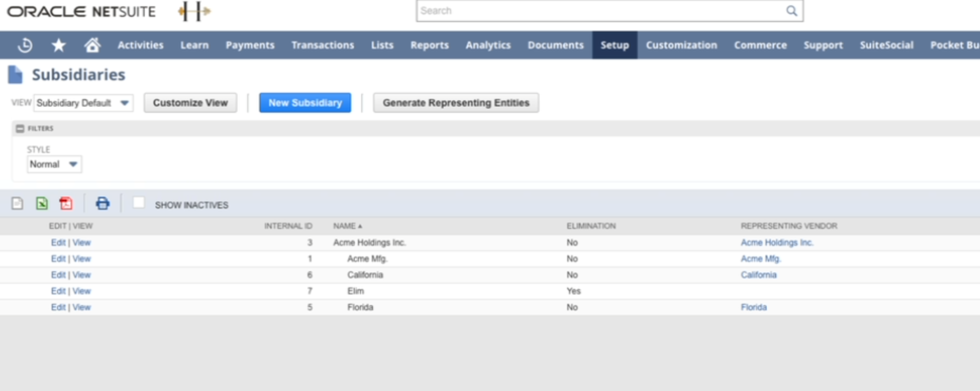Click the Elim name cell
The width and height of the screenshot is (980, 391).
click(355, 291)
